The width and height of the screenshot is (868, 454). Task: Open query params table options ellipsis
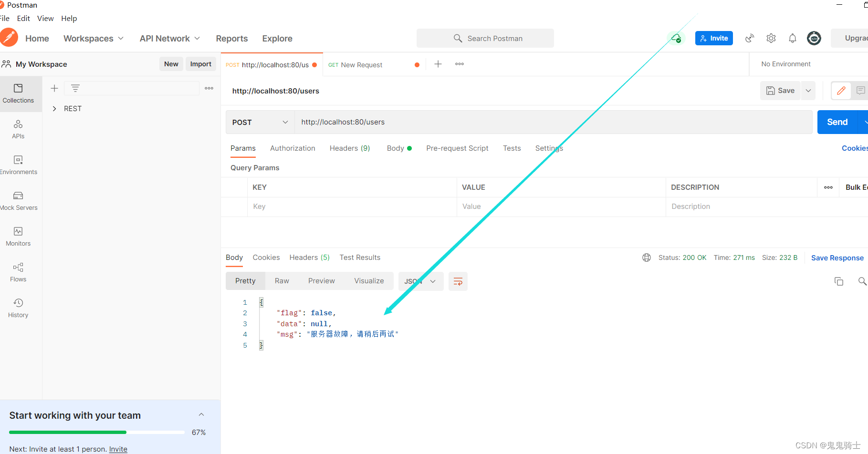(x=828, y=187)
